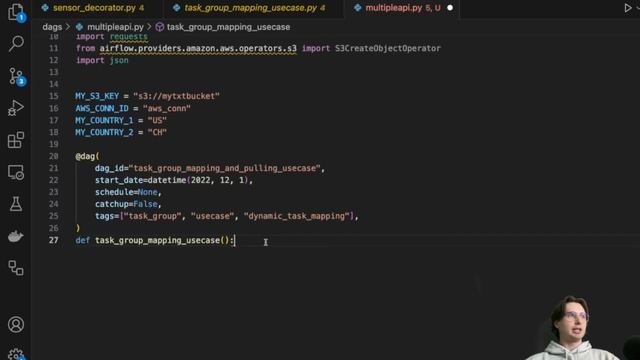Close multipleapi.py via unsaved dot
640x360 pixels.
(450, 8)
